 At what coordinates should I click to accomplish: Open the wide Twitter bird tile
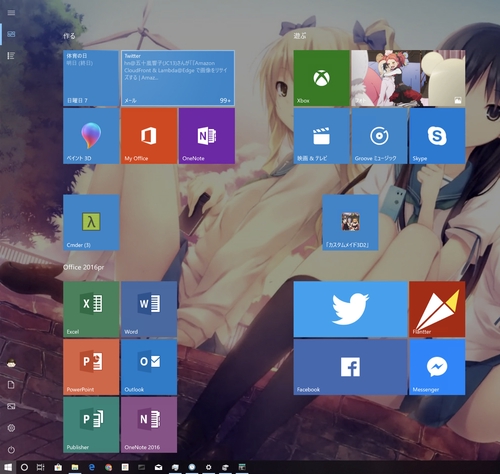click(350, 309)
